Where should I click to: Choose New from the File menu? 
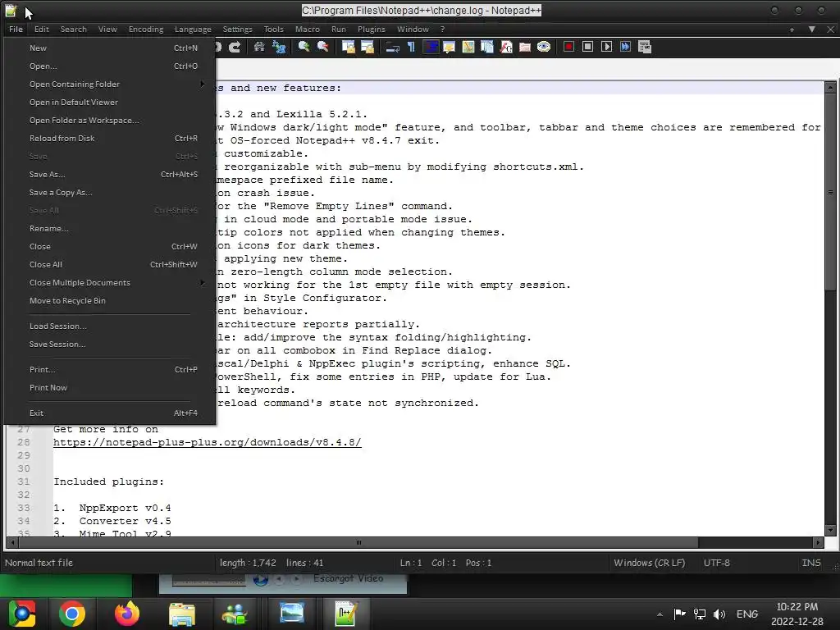(x=110, y=48)
